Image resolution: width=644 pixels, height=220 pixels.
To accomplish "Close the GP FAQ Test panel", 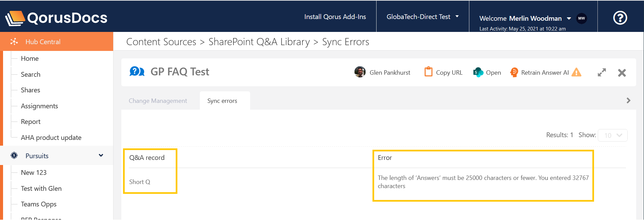I will coord(622,73).
